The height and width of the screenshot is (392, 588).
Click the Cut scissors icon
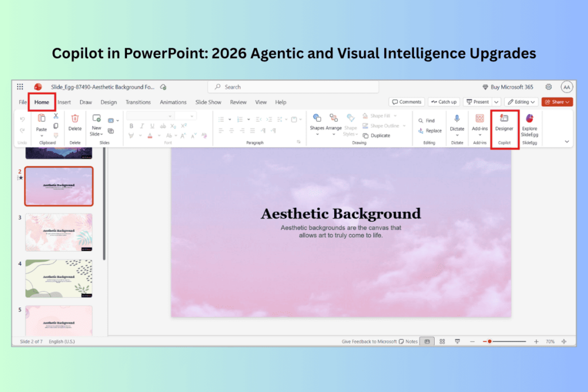pos(56,116)
